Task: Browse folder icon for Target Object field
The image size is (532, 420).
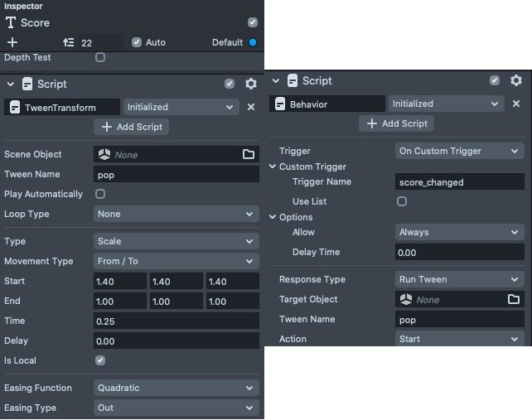Action: (513, 299)
